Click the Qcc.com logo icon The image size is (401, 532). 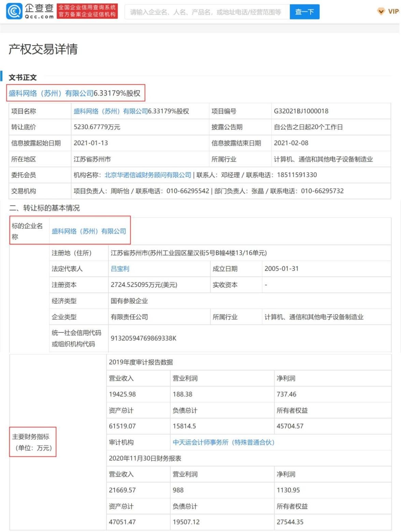click(14, 12)
